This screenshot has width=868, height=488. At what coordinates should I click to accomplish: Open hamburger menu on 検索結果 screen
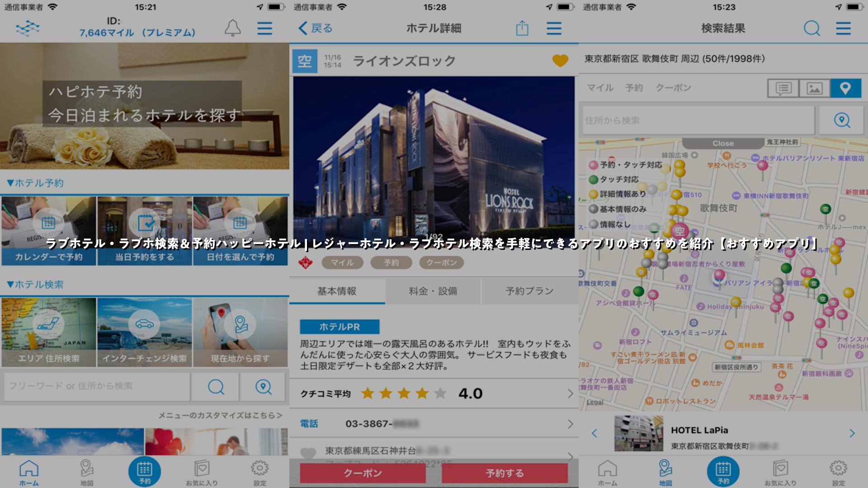[844, 28]
